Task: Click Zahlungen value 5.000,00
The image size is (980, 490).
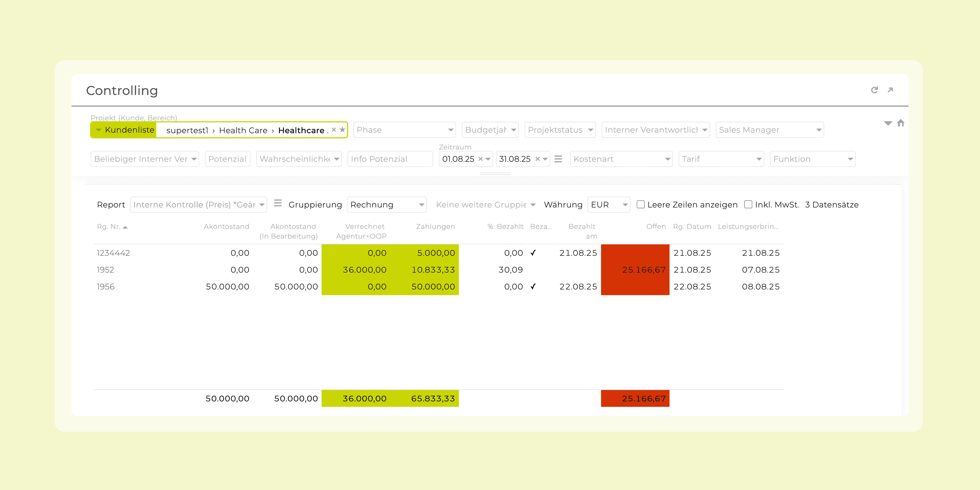Action: (436, 253)
